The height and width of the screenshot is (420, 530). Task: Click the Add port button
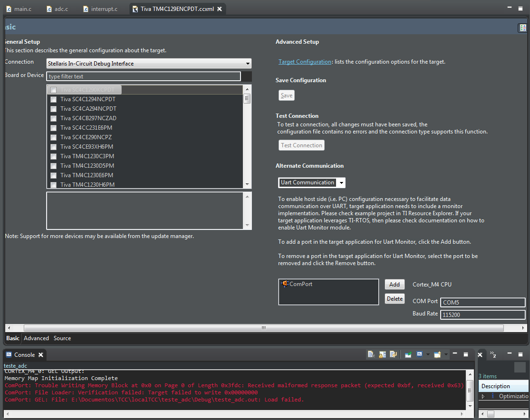tap(395, 285)
